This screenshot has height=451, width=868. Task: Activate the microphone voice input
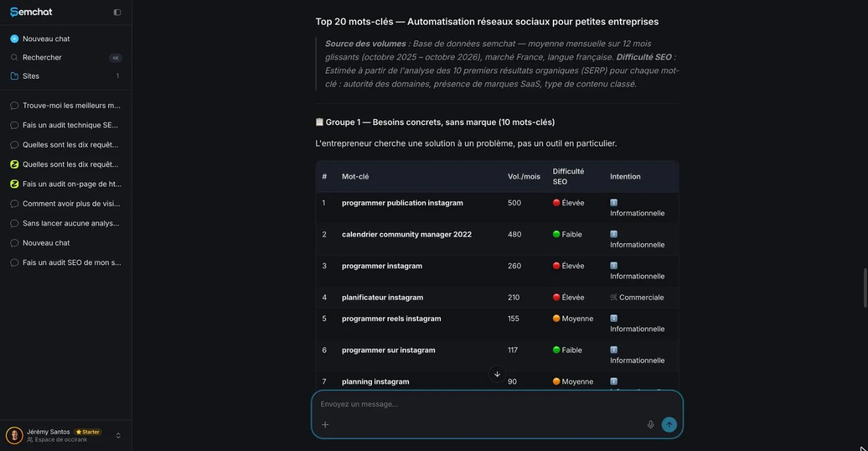click(650, 425)
